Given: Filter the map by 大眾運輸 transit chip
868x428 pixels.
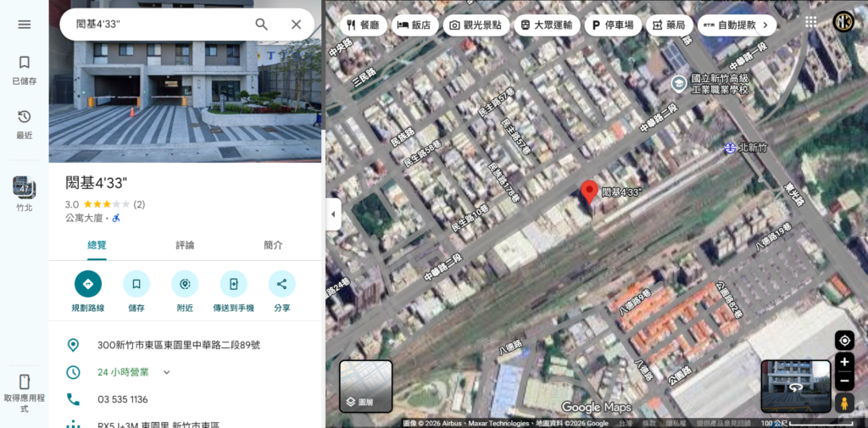Looking at the screenshot, I should click(547, 25).
